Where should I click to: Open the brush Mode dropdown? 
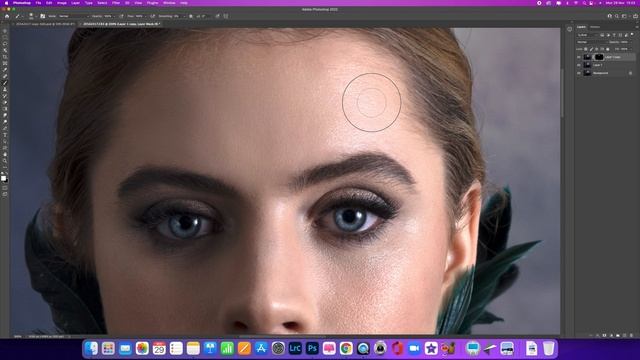click(x=73, y=16)
